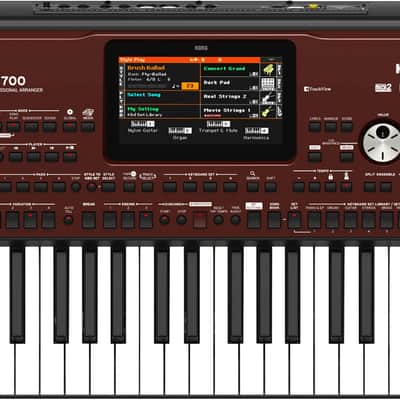Screen dimensions: 400x400
Task: Push Keyboard Set button 1
Action: click(x=170, y=187)
